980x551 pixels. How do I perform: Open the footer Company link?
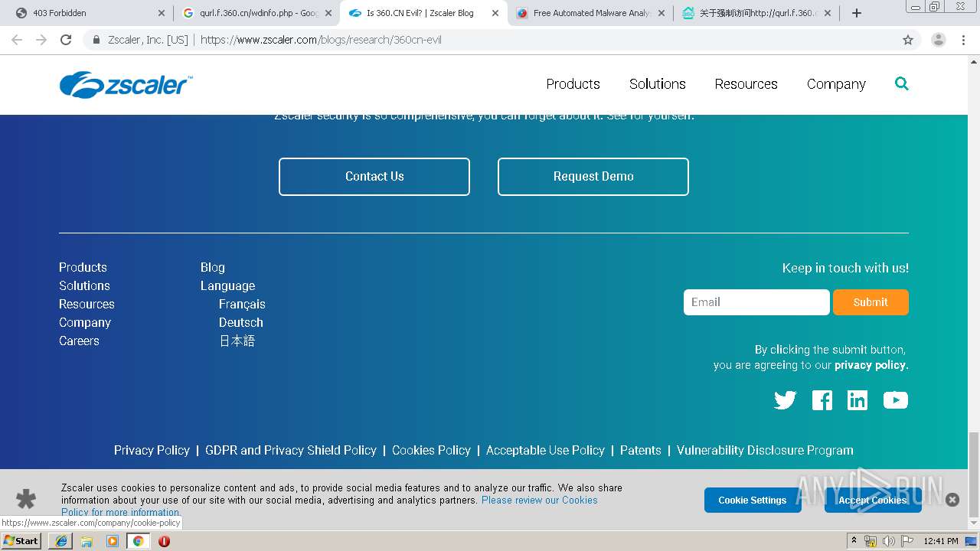tap(85, 322)
